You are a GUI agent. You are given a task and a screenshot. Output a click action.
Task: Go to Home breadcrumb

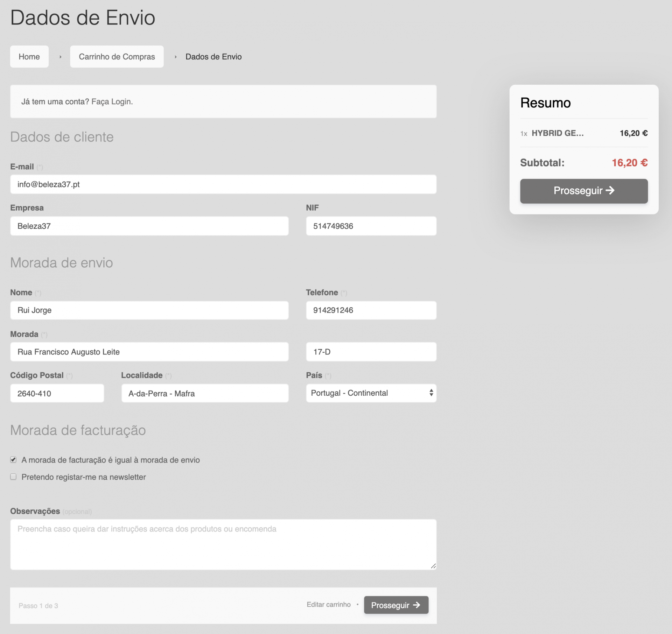[x=29, y=57]
